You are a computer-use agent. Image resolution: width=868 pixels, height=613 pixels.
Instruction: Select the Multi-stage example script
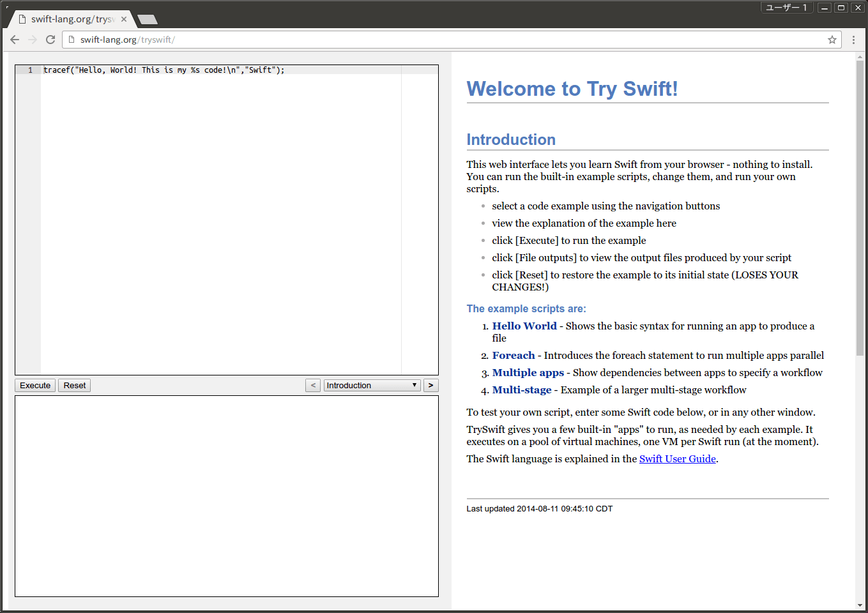tap(522, 390)
